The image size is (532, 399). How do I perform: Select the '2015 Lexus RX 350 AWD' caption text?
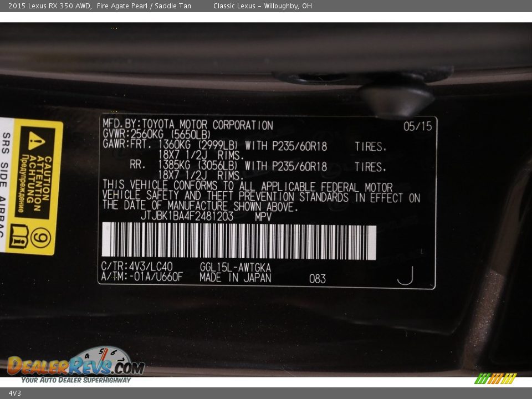click(49, 6)
